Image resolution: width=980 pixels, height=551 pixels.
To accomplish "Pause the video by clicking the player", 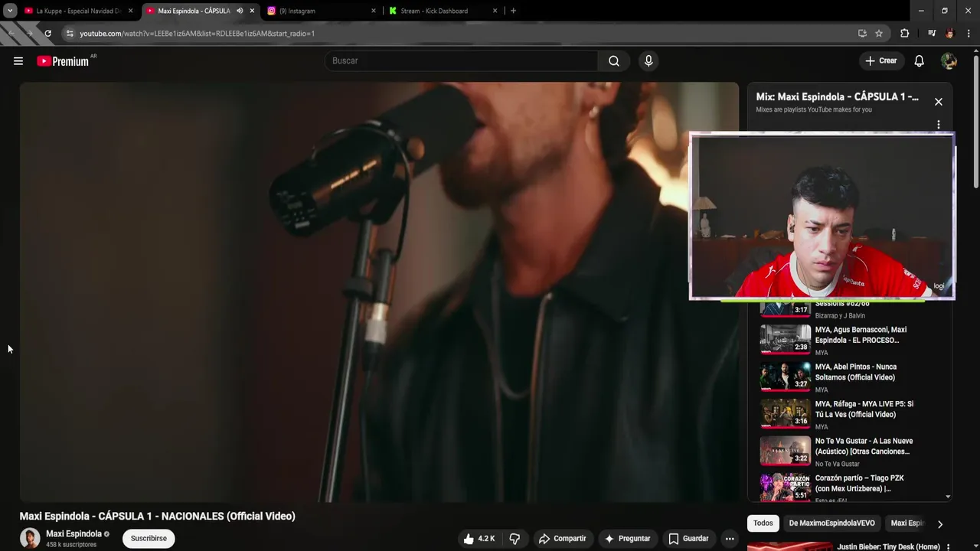I will click(379, 292).
